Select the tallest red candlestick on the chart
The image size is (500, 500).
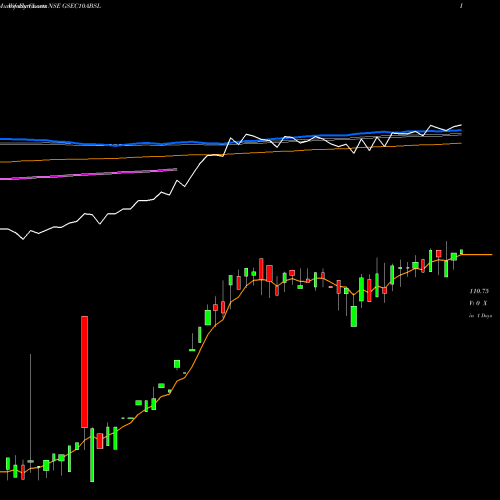coord(84,372)
